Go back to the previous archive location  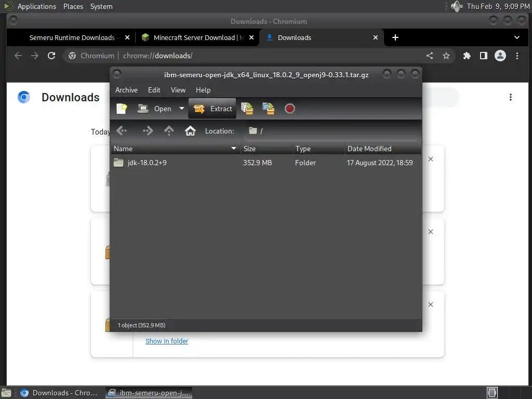point(122,131)
